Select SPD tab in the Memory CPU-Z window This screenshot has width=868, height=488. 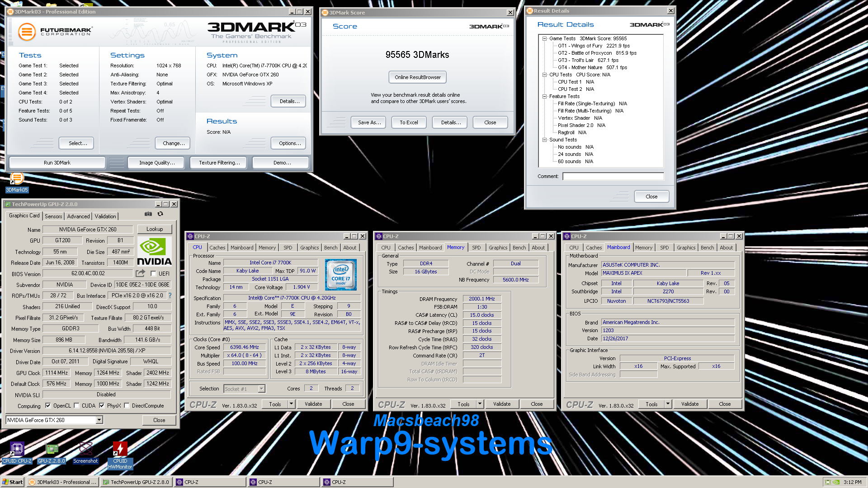click(x=476, y=248)
